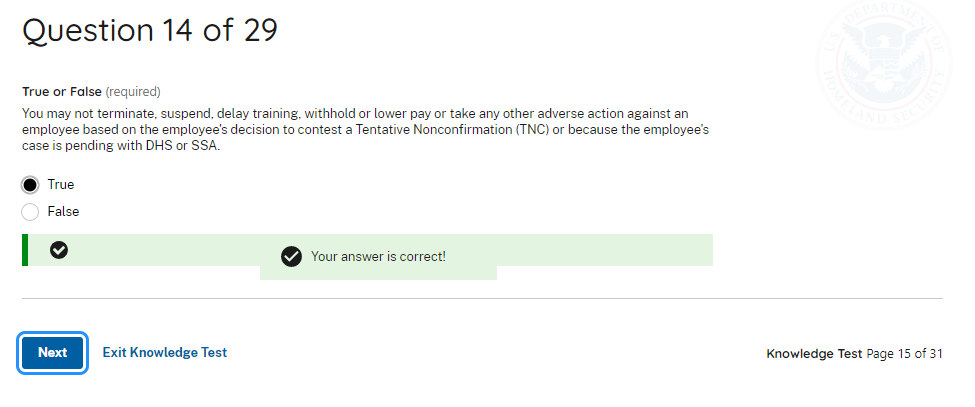This screenshot has height=407, width=975.
Task: Click the "True or False" question label
Action: tap(61, 91)
